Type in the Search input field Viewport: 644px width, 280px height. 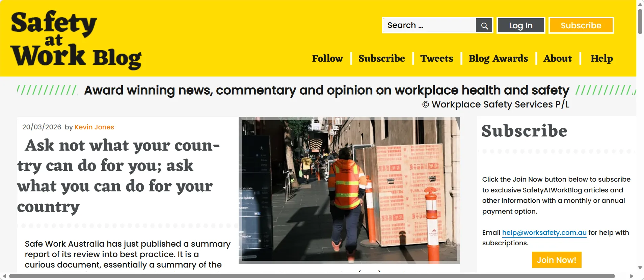pos(429,26)
